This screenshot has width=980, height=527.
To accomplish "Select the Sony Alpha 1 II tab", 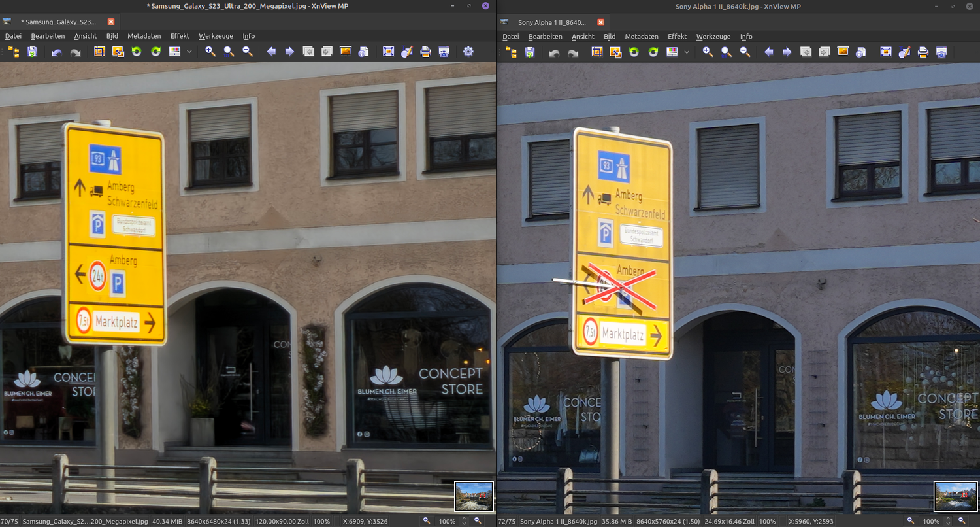I will click(x=551, y=22).
